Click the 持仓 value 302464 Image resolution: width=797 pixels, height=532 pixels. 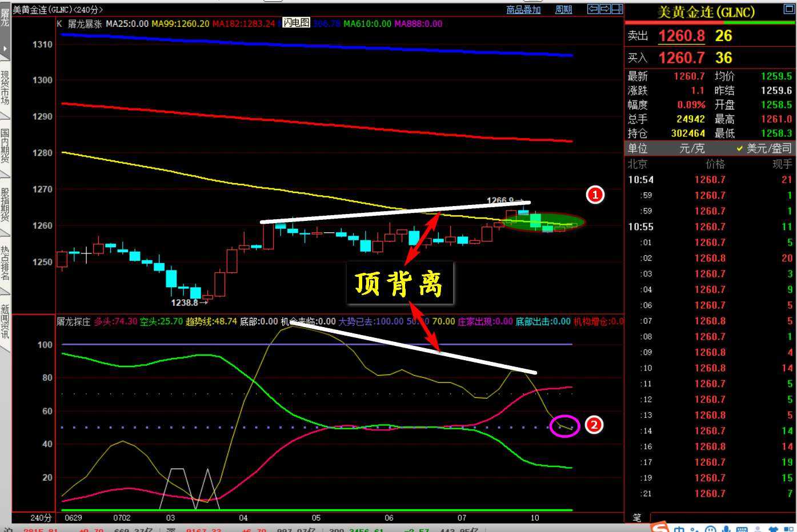pos(688,133)
